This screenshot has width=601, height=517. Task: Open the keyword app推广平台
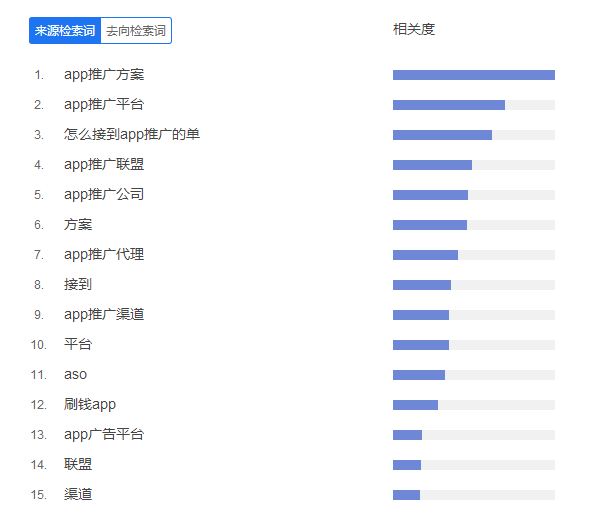tap(104, 105)
